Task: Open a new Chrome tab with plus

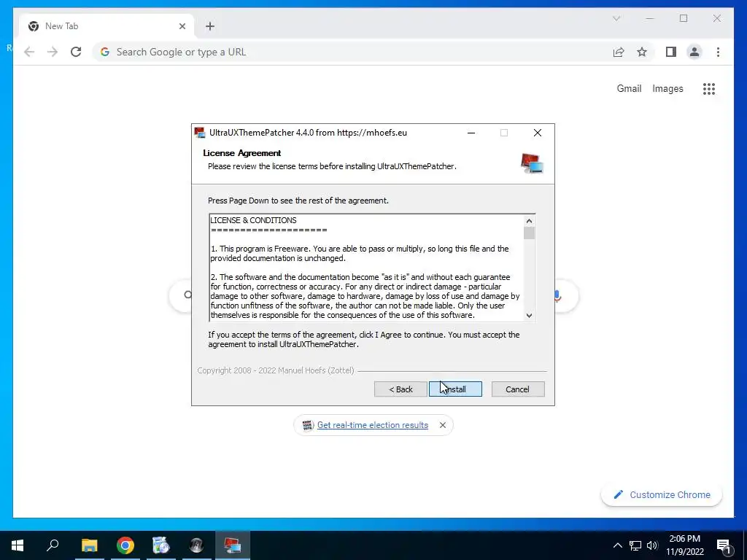Action: (x=210, y=26)
